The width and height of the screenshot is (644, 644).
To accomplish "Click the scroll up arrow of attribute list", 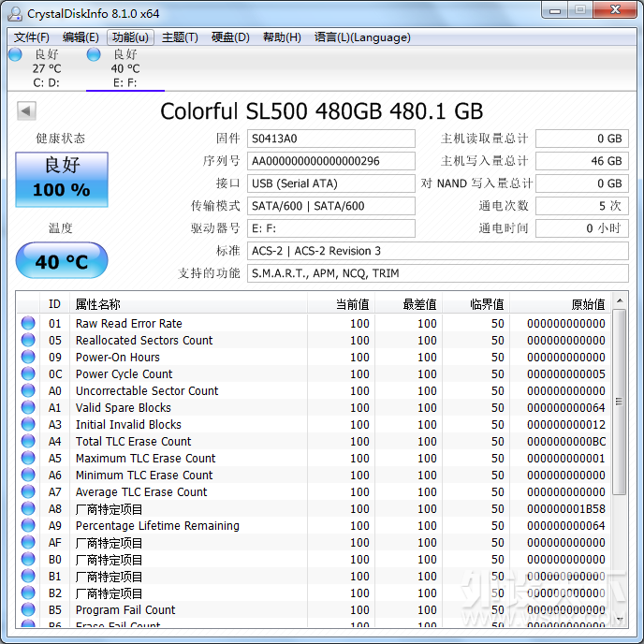I will pyautogui.click(x=620, y=302).
